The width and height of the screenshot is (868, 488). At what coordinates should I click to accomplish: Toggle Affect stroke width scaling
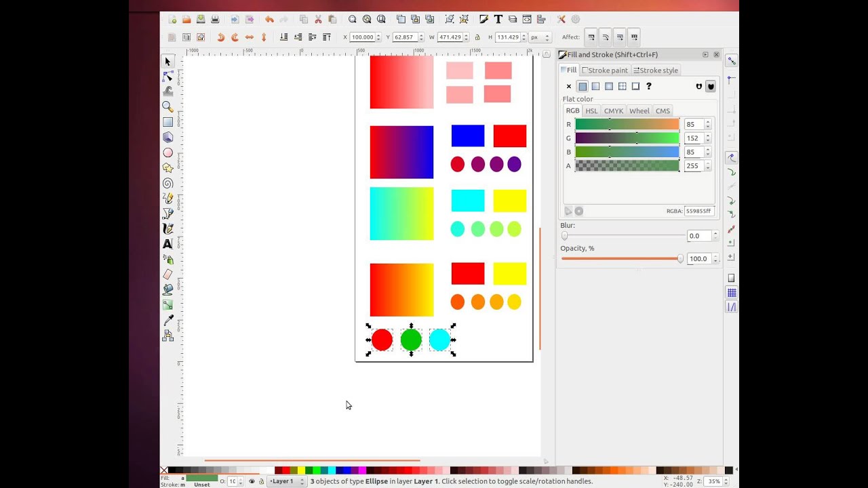click(x=591, y=37)
